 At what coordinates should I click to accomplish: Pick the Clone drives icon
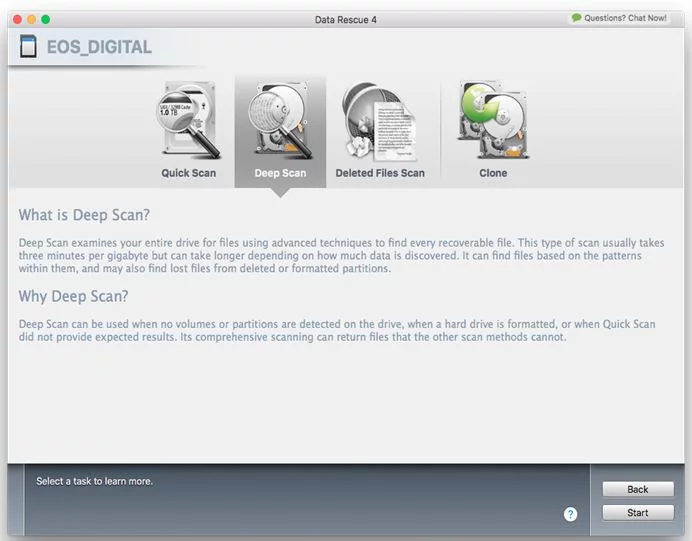[x=493, y=120]
